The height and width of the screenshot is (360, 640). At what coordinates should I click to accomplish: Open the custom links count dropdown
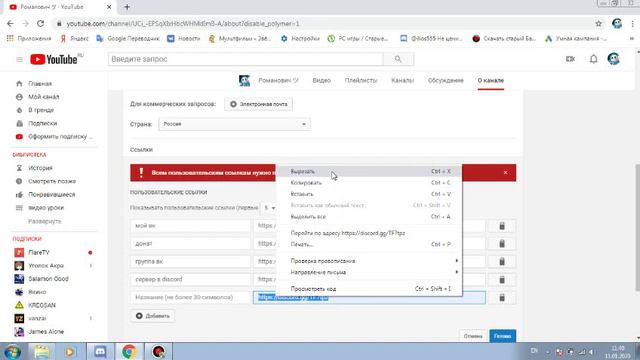[269, 208]
